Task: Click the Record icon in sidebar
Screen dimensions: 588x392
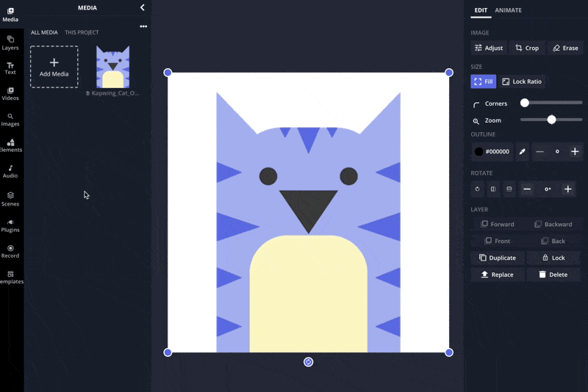Action: tap(10, 251)
